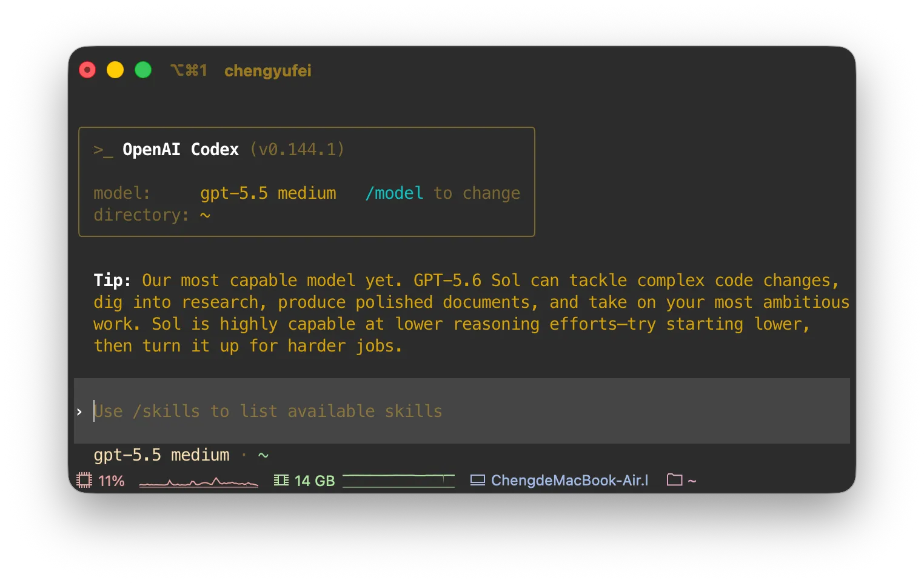Click the memory usage graph line
The height and width of the screenshot is (583, 924).
tap(398, 481)
